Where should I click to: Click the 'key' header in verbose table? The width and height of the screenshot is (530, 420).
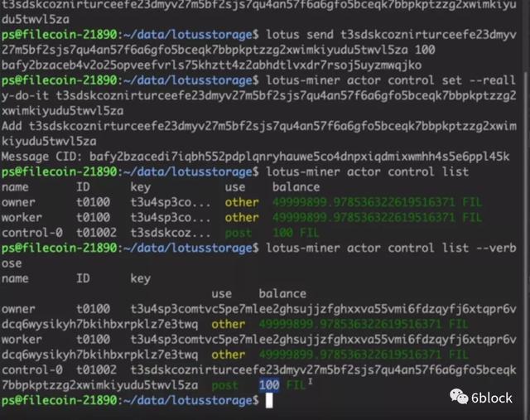(x=140, y=278)
